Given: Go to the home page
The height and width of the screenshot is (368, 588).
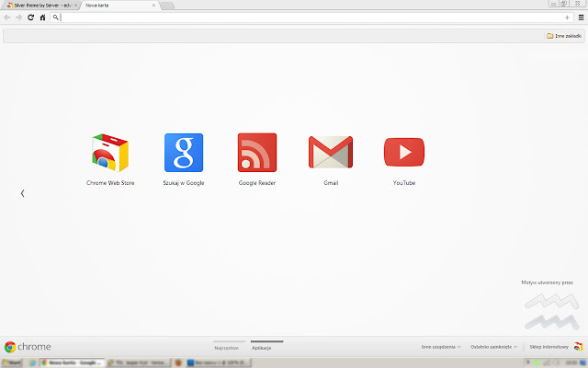Looking at the screenshot, I should (x=43, y=17).
